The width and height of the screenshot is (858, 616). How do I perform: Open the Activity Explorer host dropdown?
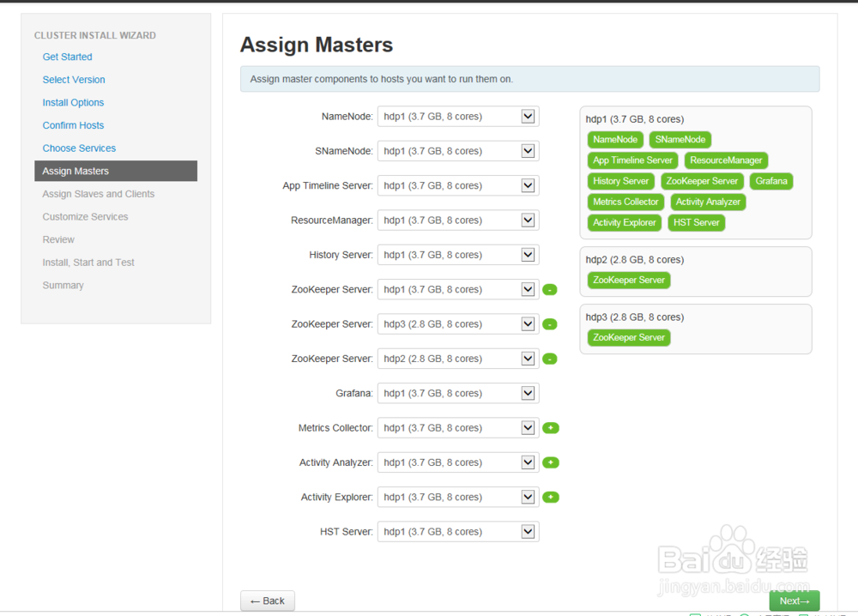click(458, 497)
